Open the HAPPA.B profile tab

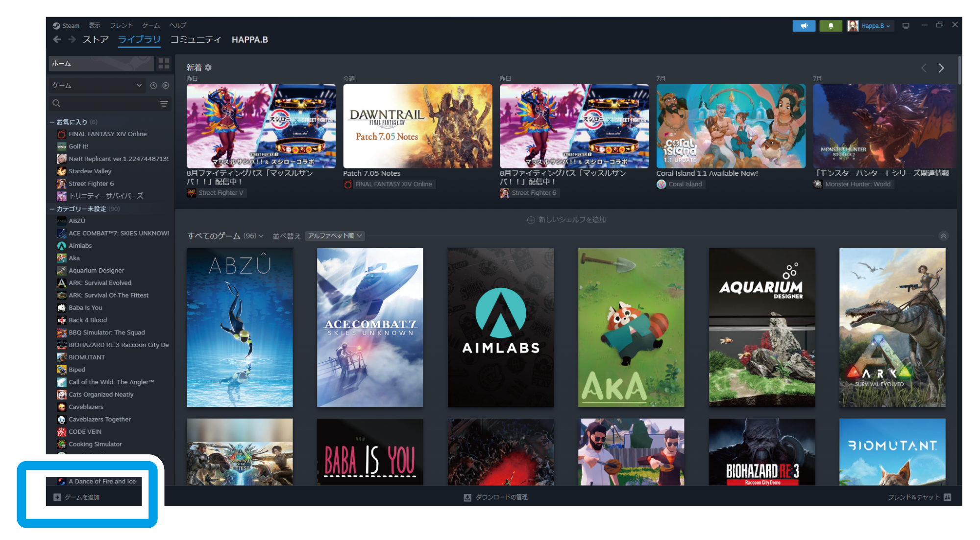coord(249,40)
